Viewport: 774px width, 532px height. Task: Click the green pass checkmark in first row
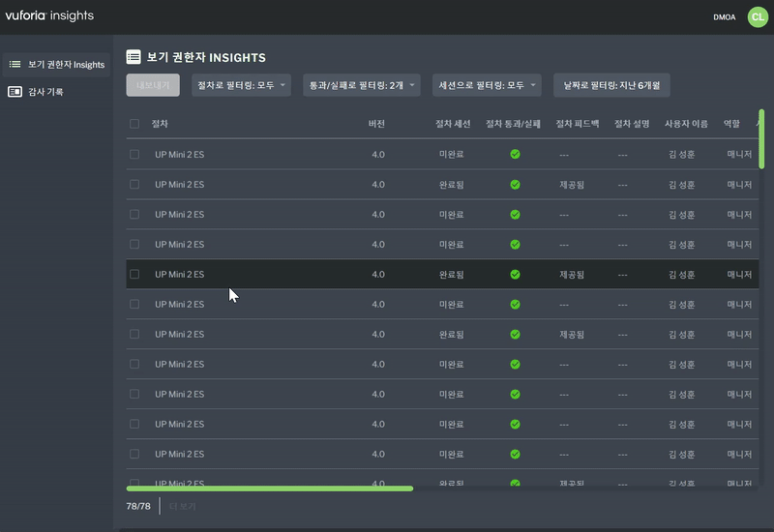click(x=515, y=154)
